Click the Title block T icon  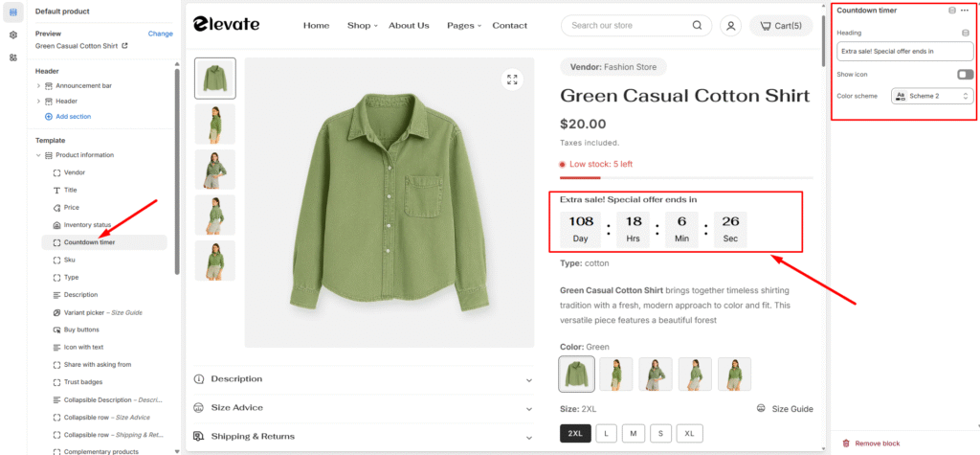[x=56, y=190]
